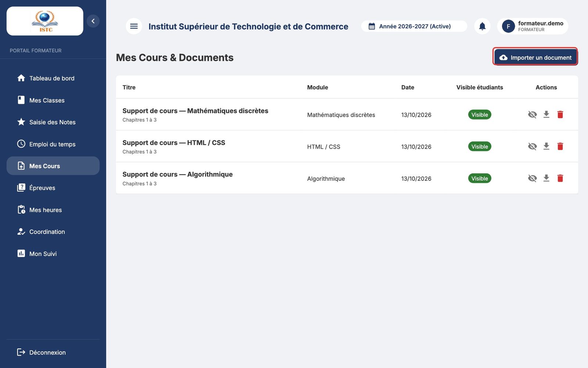Image resolution: width=588 pixels, height=368 pixels.
Task: Open Mes Classes in sidebar
Action: pos(53,100)
